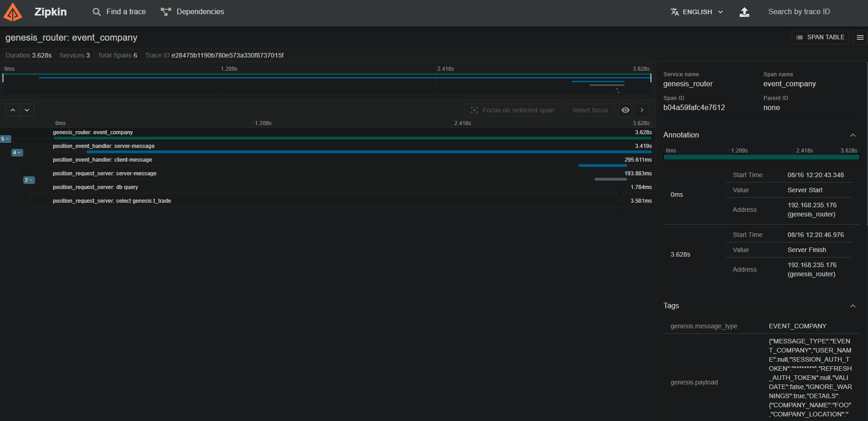Collapse the genesis_router span tree node 5
Image resolution: width=868 pixels, height=421 pixels.
(x=5, y=139)
